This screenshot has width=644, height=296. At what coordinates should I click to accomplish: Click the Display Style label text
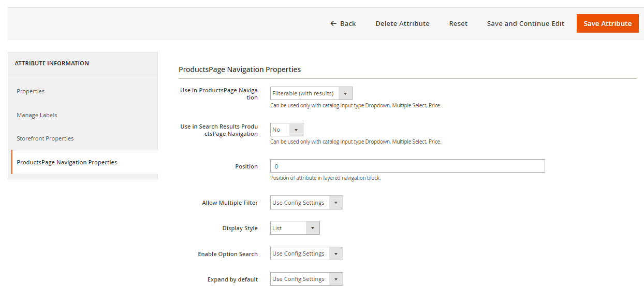(x=240, y=228)
